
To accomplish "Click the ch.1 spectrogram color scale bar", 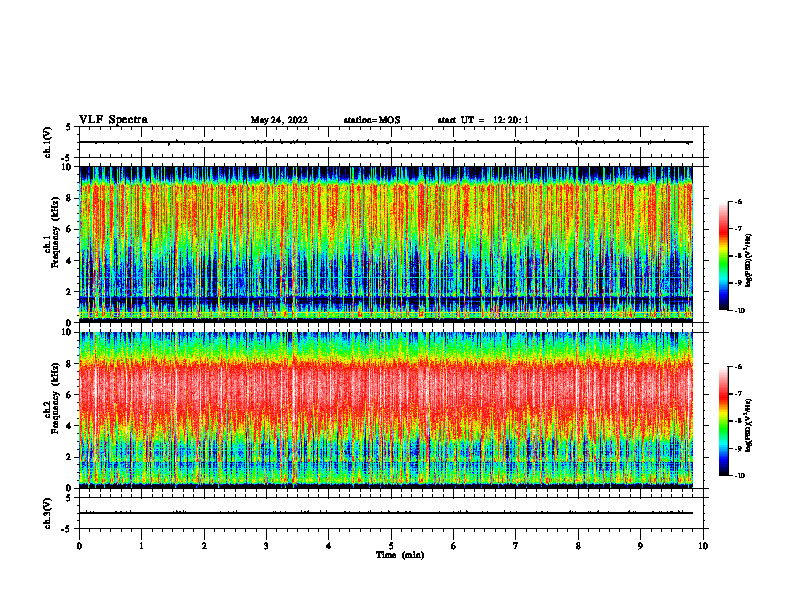I will click(x=723, y=256).
